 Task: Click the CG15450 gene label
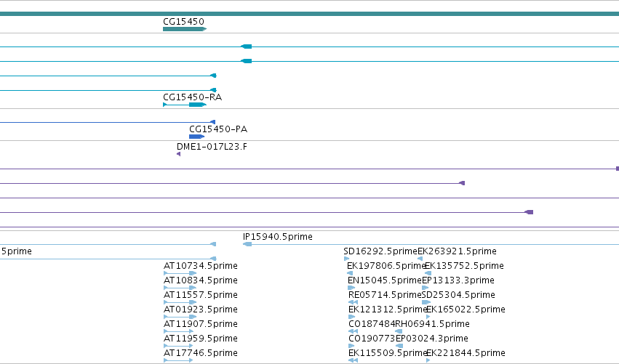(x=183, y=22)
